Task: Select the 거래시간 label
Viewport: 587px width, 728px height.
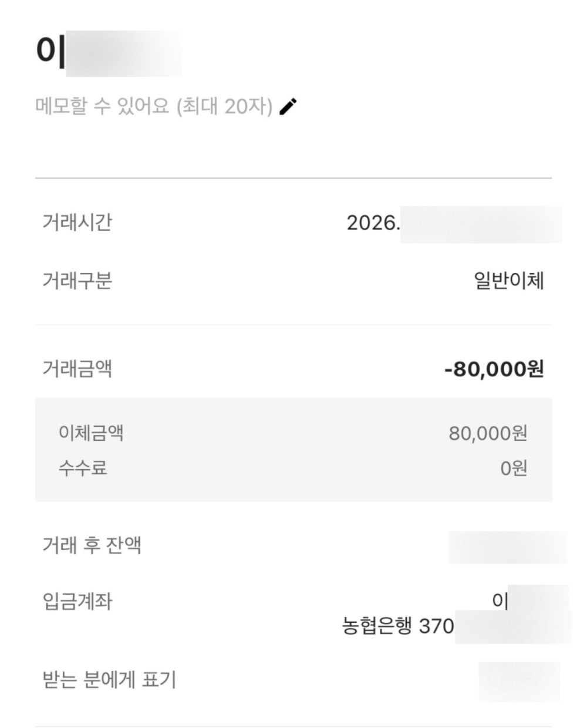Action: 77,223
